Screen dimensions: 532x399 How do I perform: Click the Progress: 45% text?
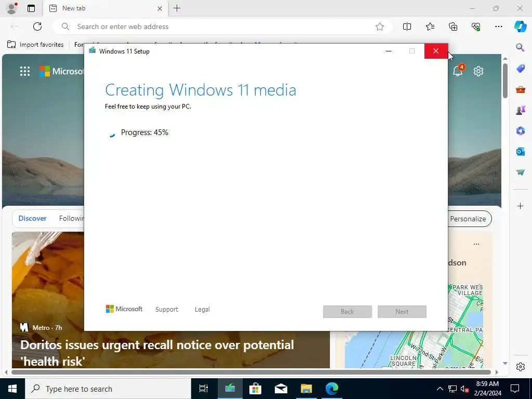click(144, 132)
